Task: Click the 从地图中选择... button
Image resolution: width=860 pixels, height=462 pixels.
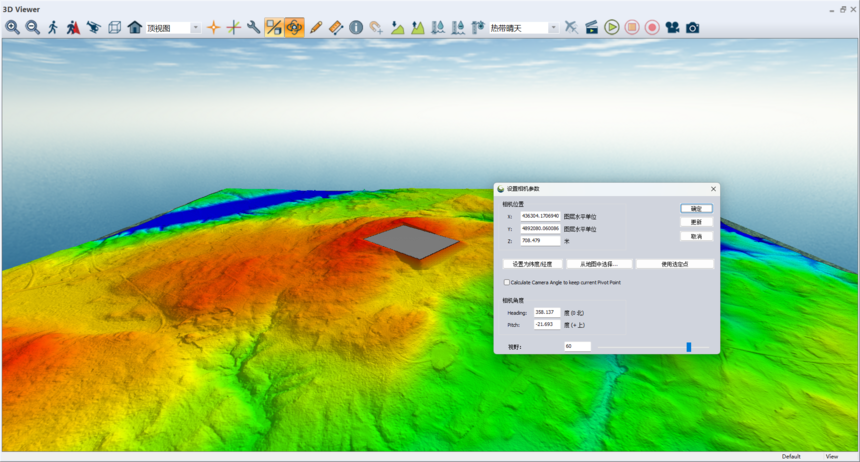Action: (x=599, y=264)
